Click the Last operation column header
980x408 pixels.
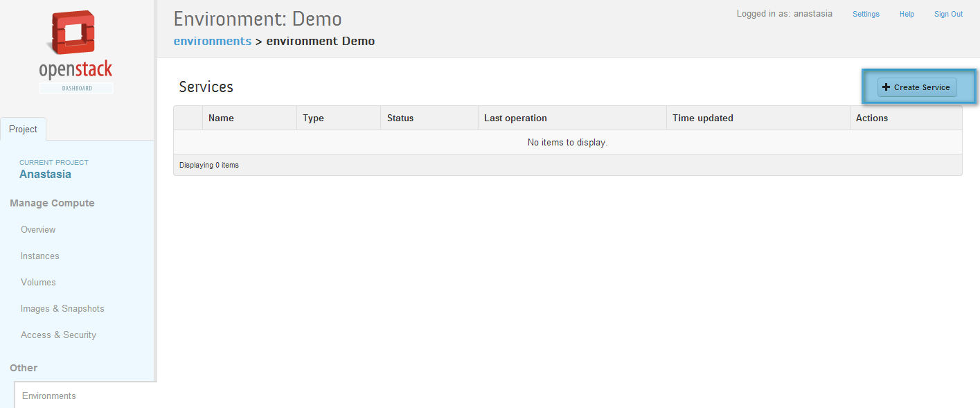[515, 118]
